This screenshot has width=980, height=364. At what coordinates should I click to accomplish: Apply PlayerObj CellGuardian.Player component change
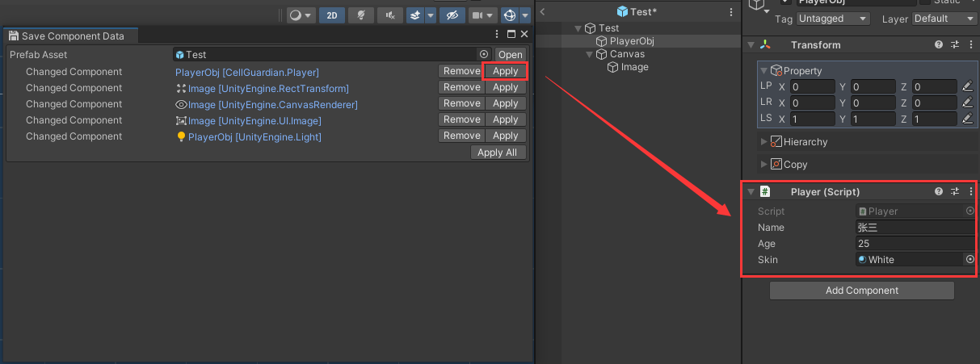[x=506, y=71]
